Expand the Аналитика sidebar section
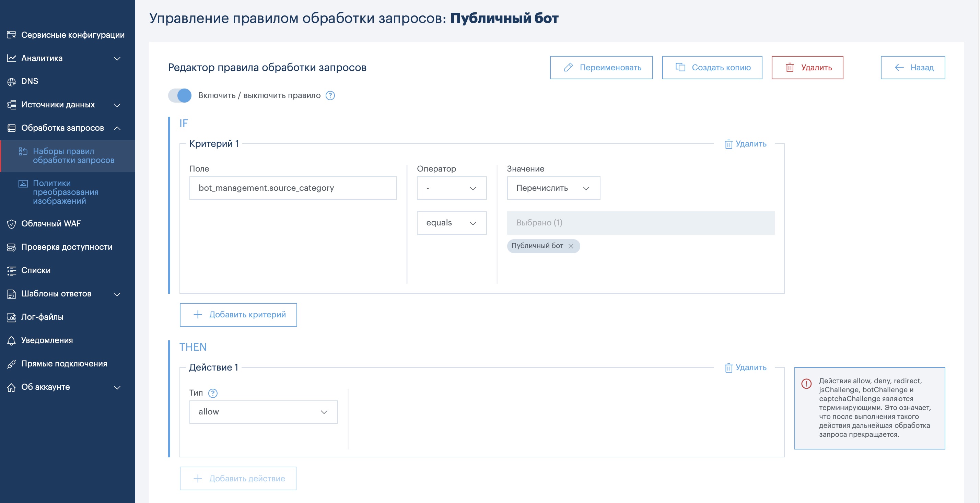The image size is (980, 503). click(x=117, y=58)
